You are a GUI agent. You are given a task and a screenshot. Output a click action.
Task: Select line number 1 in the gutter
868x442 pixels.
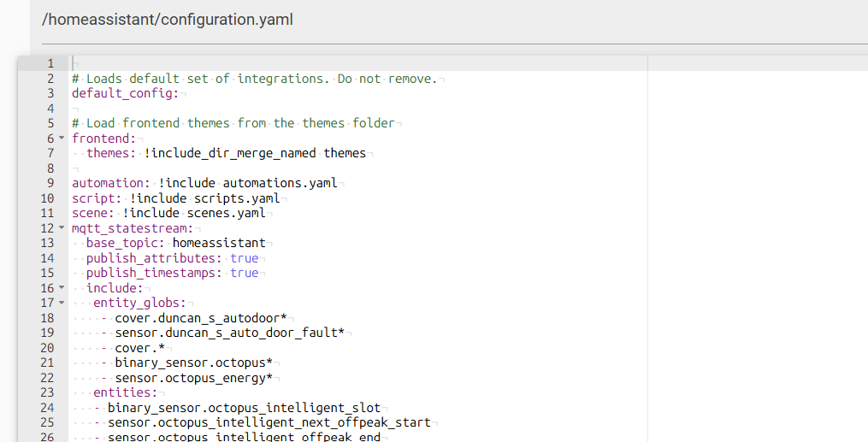coord(50,63)
